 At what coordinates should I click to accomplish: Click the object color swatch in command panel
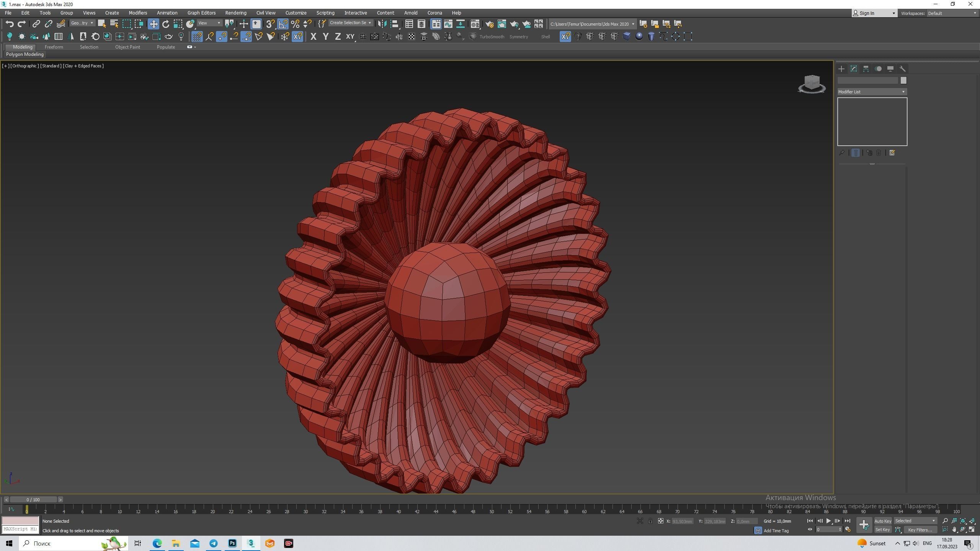coord(903,80)
